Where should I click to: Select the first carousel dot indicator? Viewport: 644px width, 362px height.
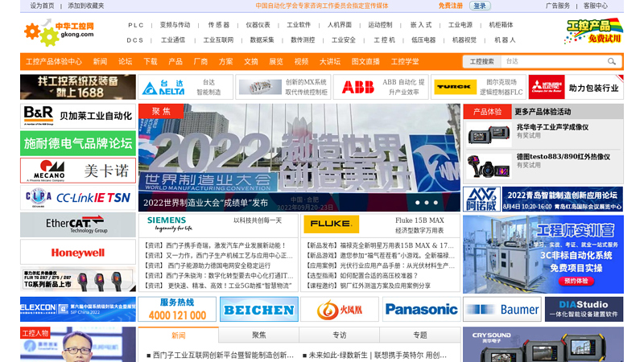417,203
